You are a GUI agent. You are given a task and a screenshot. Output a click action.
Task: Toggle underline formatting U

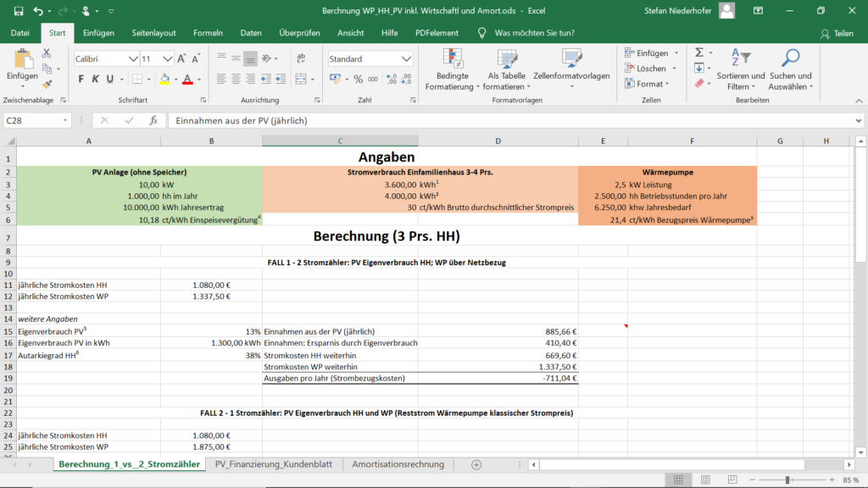pyautogui.click(x=109, y=79)
